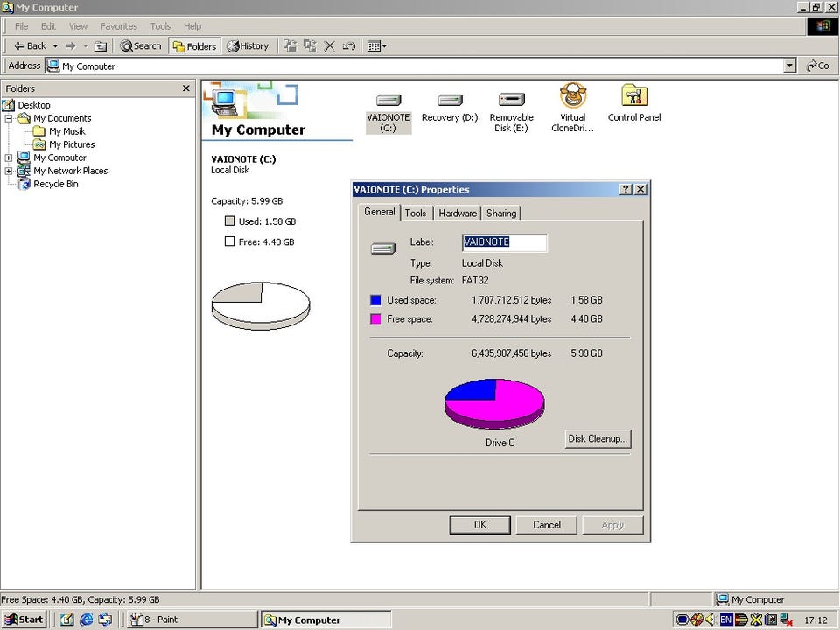Select the My Musik folder
Screen dimensions: 840x630
click(x=67, y=131)
